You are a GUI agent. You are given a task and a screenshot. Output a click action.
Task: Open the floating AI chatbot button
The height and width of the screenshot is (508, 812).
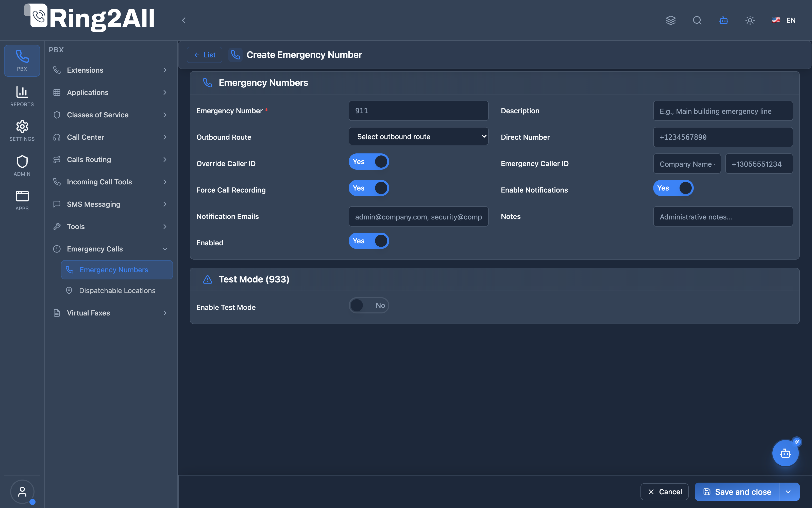tap(786, 453)
